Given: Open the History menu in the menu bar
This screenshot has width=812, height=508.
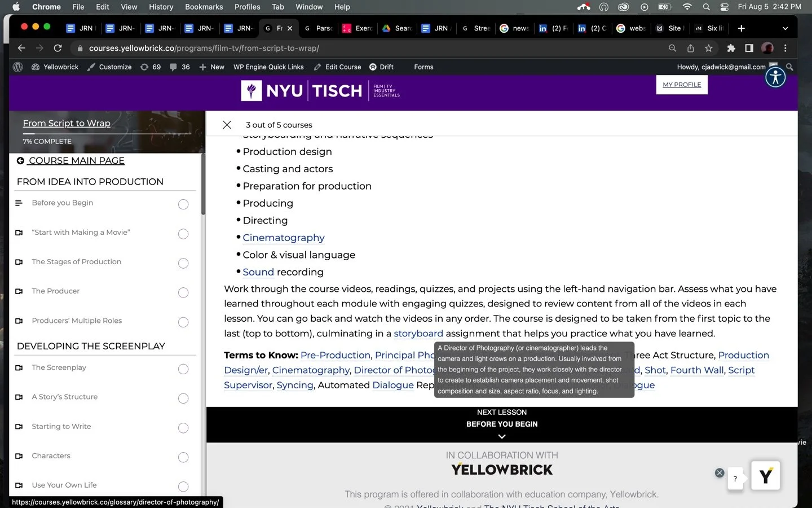Looking at the screenshot, I should coord(161,7).
